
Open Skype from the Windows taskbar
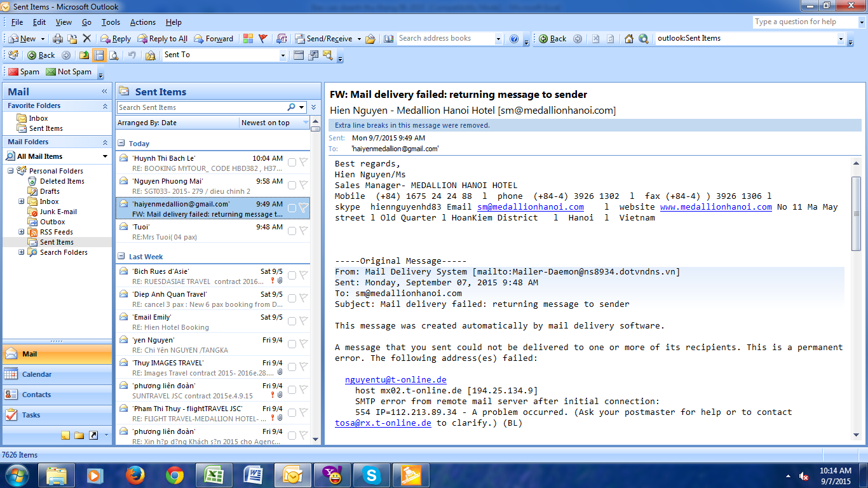tap(372, 475)
